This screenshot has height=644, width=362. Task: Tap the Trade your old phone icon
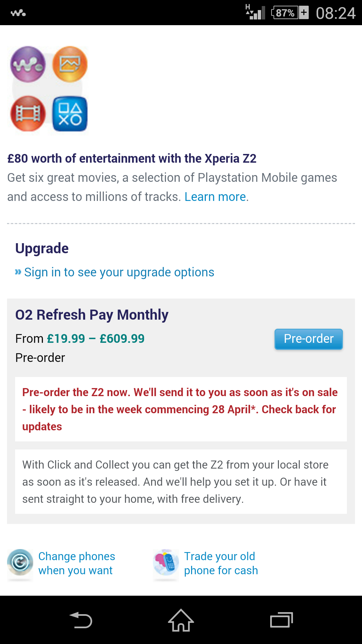point(166,562)
